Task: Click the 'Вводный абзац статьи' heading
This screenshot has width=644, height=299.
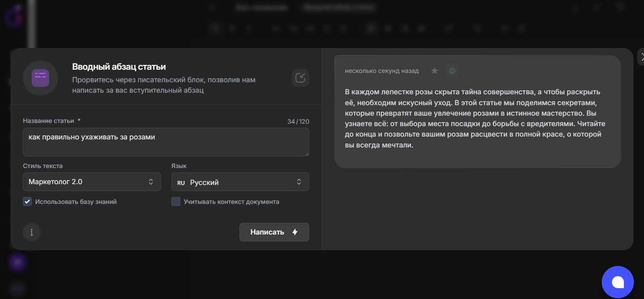Action: [119, 67]
